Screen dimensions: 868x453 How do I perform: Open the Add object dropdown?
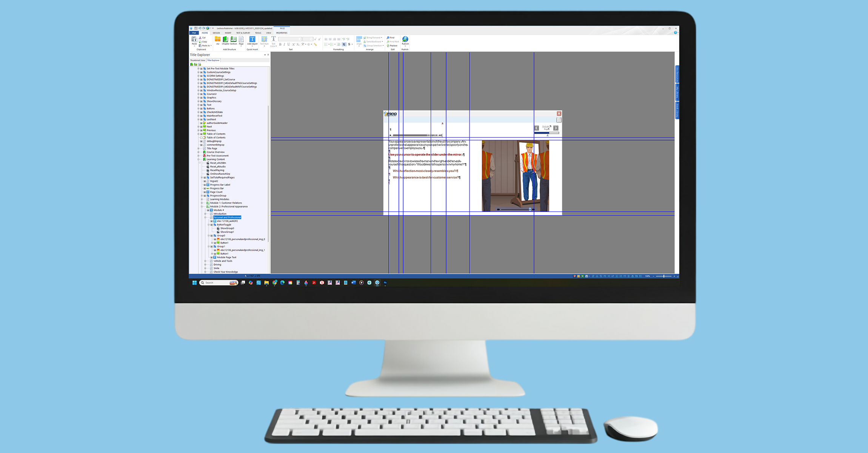pyautogui.click(x=252, y=46)
